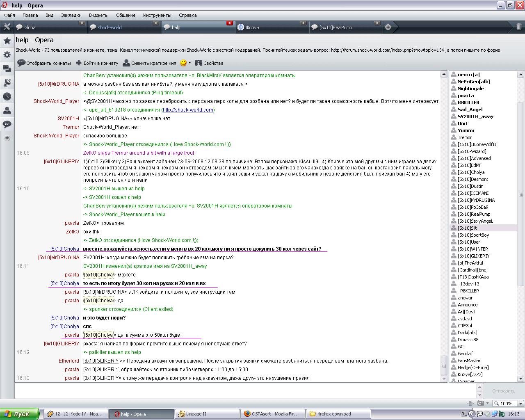This screenshot has width=525, height=420.
Task: Open the Widgets gear panel
Action: coord(7,55)
